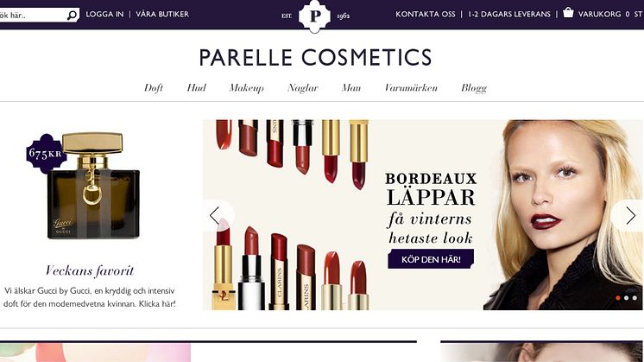Select the third carousel dot
This screenshot has height=362, width=644.
pos(635,298)
